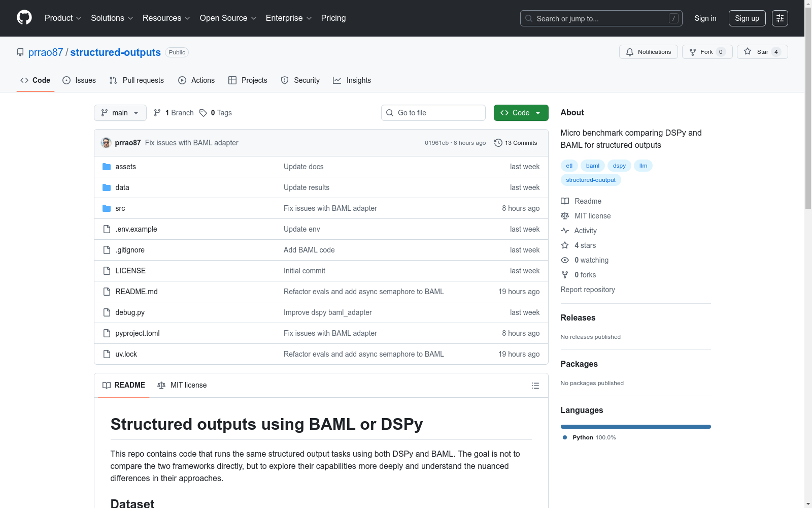Viewport: 812px width, 508px height.
Task: Switch to the Pull requests tab
Action: (x=137, y=80)
